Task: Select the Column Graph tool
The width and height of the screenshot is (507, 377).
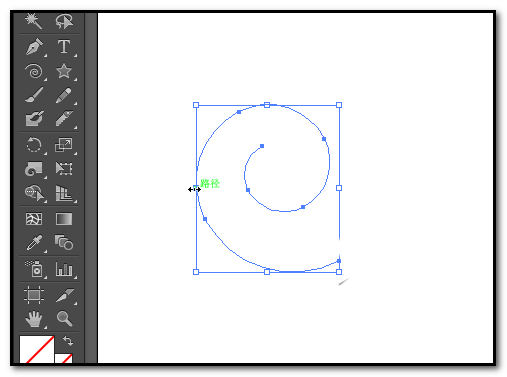Action: [64, 269]
